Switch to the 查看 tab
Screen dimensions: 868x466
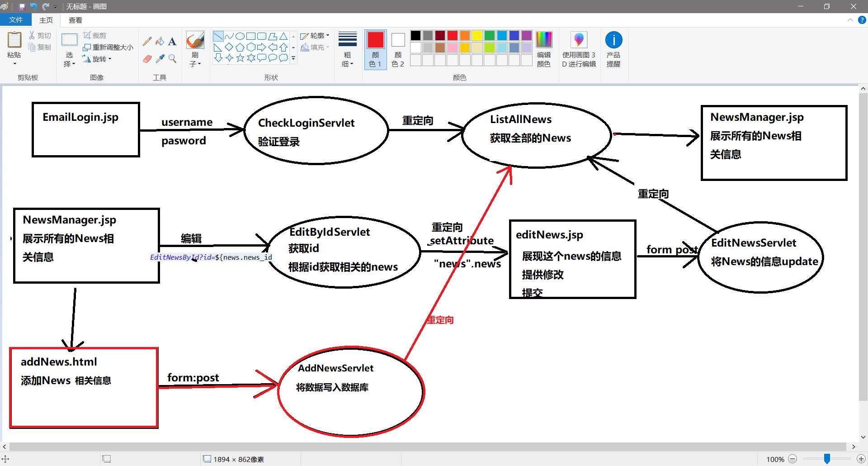coord(75,20)
